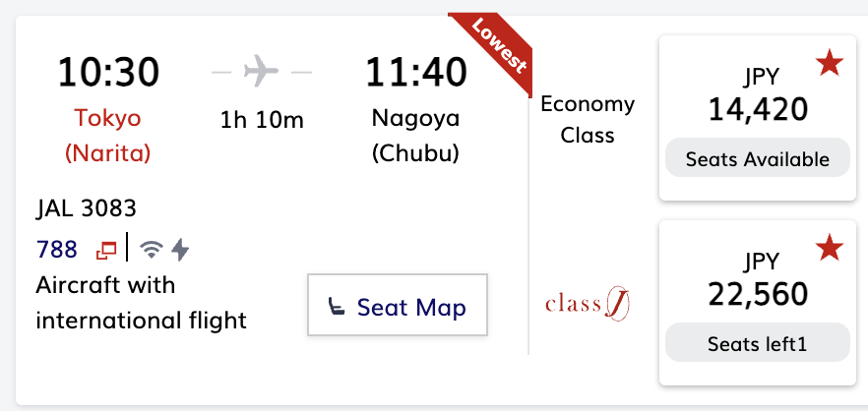Open the Seat Map
The height and width of the screenshot is (411, 868).
398,307
